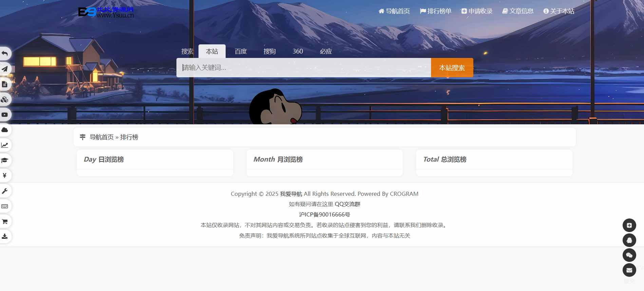Select the graduation cap icon in sidebar

5,160
